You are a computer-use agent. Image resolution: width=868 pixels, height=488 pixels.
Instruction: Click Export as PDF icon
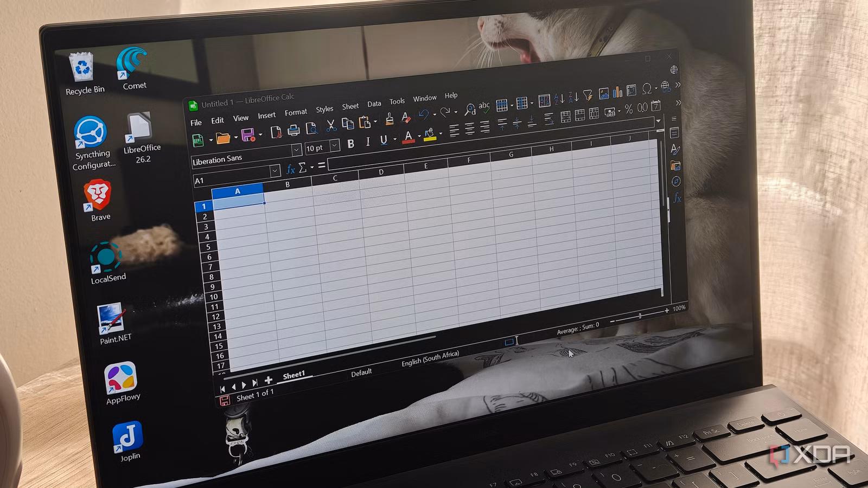(276, 132)
